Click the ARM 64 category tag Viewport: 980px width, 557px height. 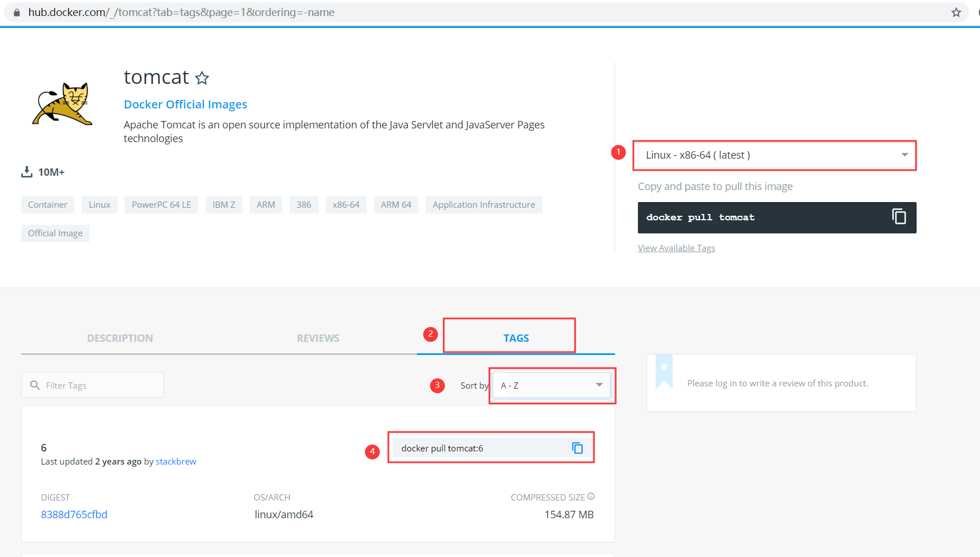tap(396, 205)
